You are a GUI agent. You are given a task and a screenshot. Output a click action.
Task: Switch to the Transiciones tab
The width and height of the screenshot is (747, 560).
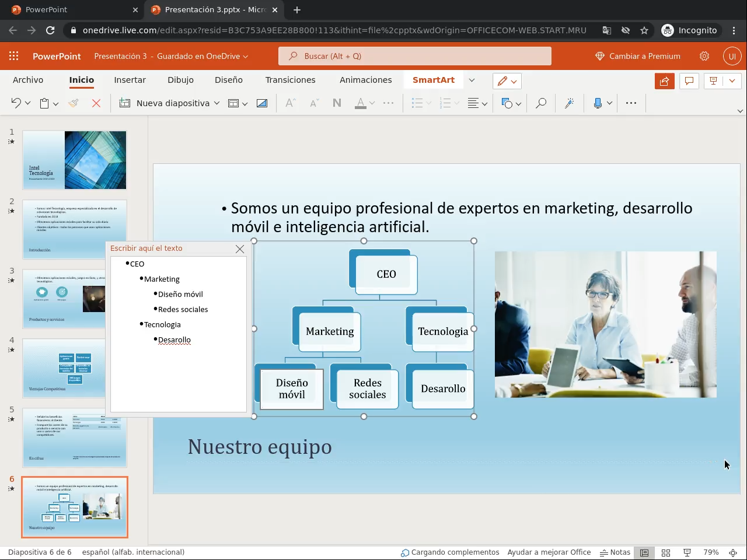[291, 80]
